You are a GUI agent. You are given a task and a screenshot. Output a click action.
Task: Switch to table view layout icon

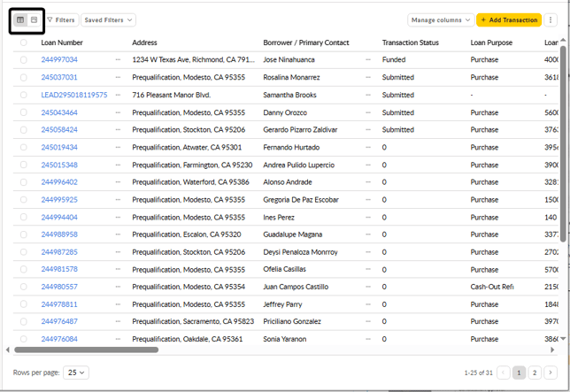tap(20, 20)
